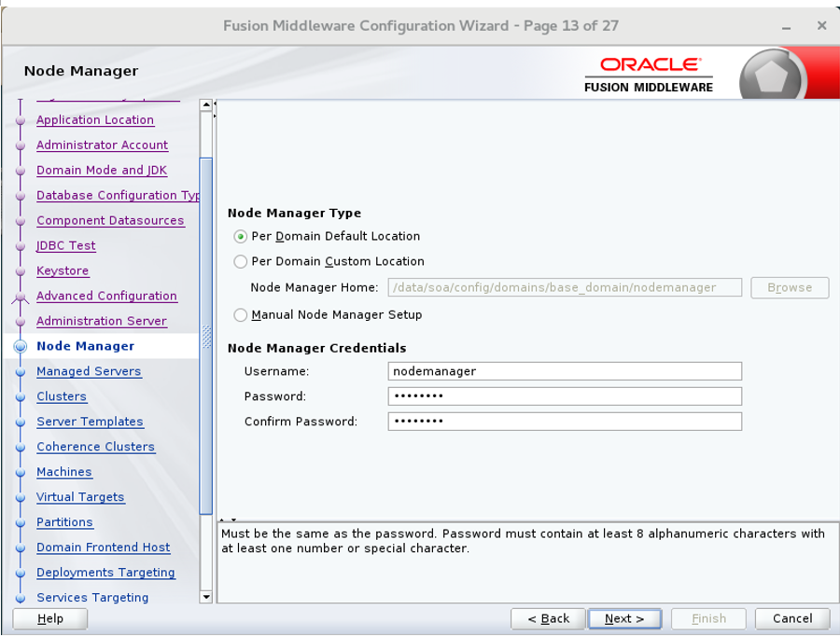Open Administration Server step
The width and height of the screenshot is (840, 637).
(x=101, y=321)
